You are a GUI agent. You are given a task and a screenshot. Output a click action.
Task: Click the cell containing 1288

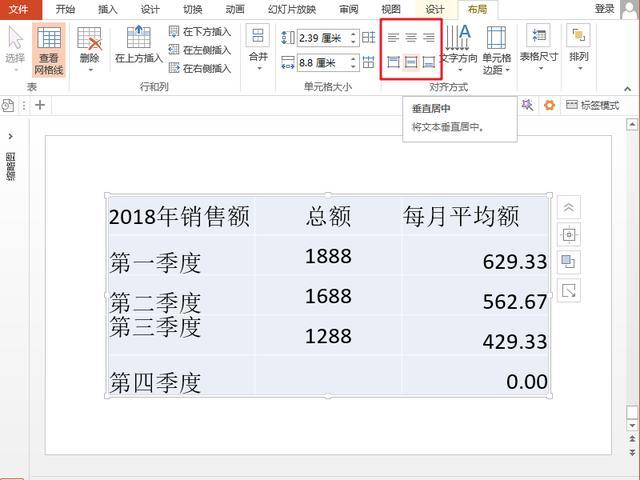(328, 336)
